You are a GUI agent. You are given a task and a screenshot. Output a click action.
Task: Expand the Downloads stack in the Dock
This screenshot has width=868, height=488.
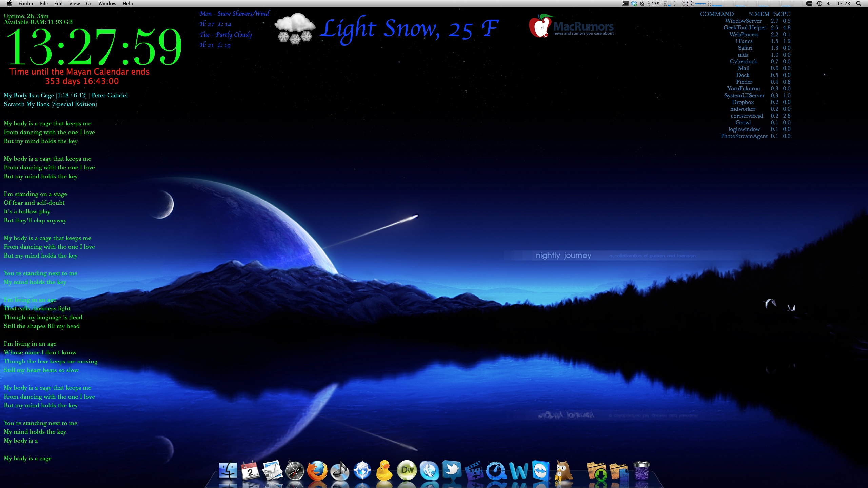point(597,471)
